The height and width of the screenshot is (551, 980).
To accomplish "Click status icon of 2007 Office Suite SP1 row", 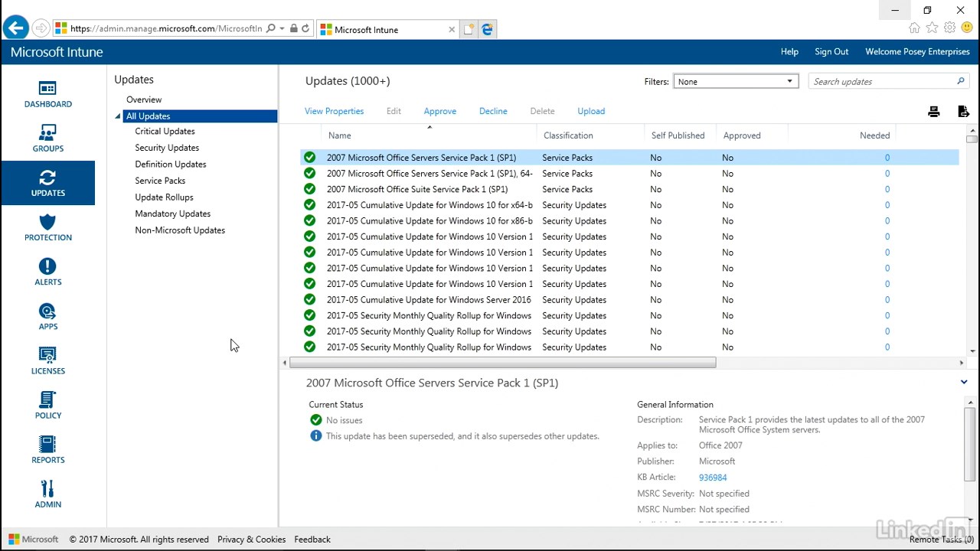I will pos(309,189).
